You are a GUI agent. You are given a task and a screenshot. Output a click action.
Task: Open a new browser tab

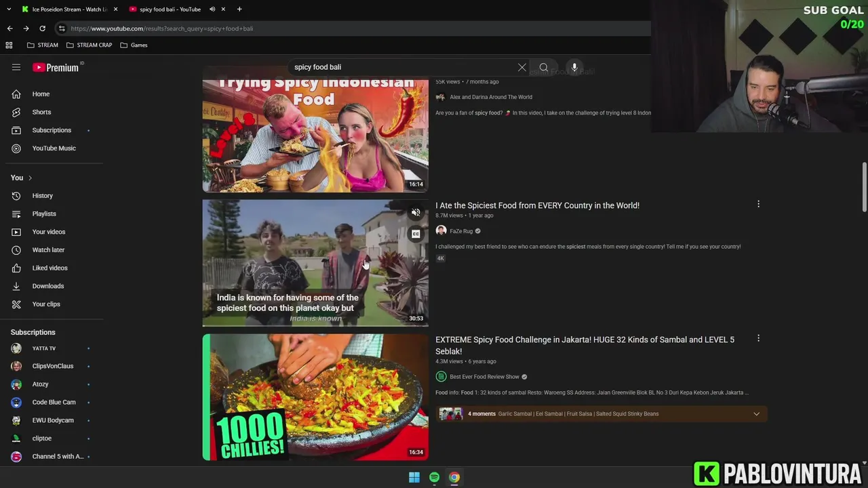point(239,9)
